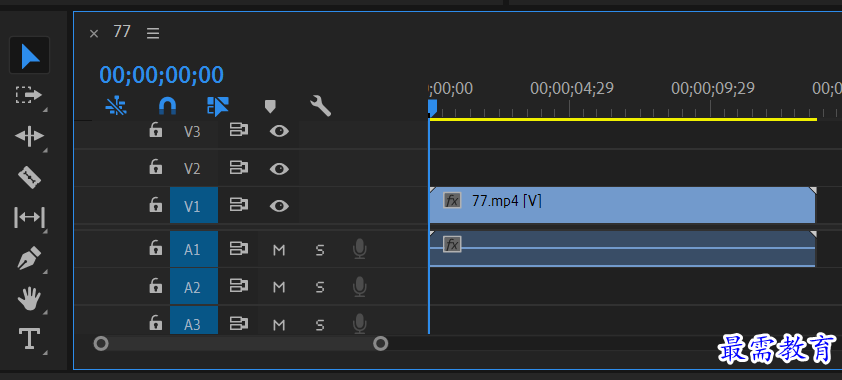Toggle V1 track targeting

point(194,206)
